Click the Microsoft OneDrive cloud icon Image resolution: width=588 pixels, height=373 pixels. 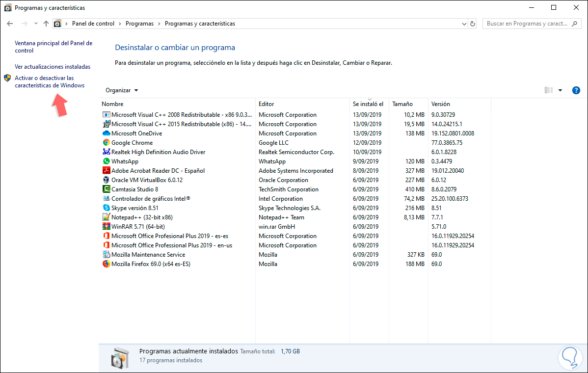click(107, 133)
